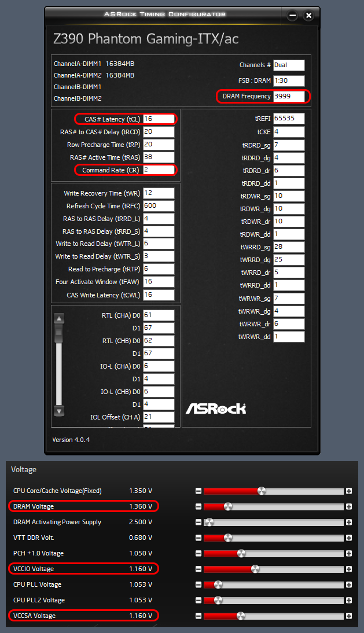This screenshot has height=633, width=364.
Task: Click the 'Version 4.0.4' text
Action: pos(71,440)
